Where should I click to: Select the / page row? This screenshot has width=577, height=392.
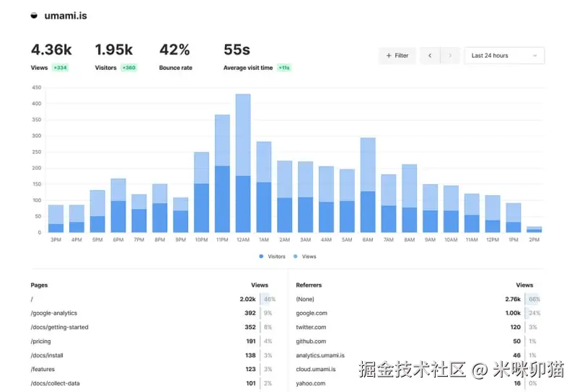(153, 299)
